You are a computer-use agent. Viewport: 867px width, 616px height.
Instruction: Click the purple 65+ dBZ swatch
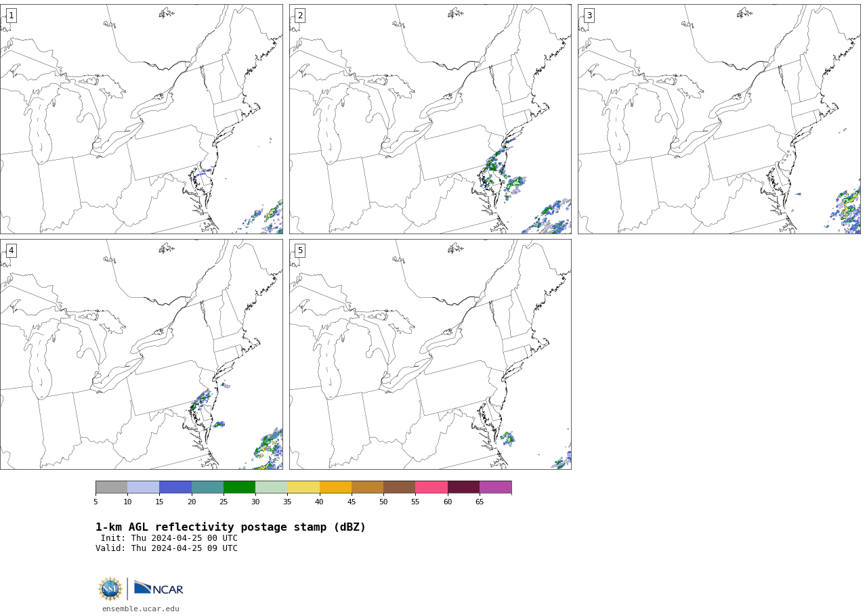[x=496, y=487]
